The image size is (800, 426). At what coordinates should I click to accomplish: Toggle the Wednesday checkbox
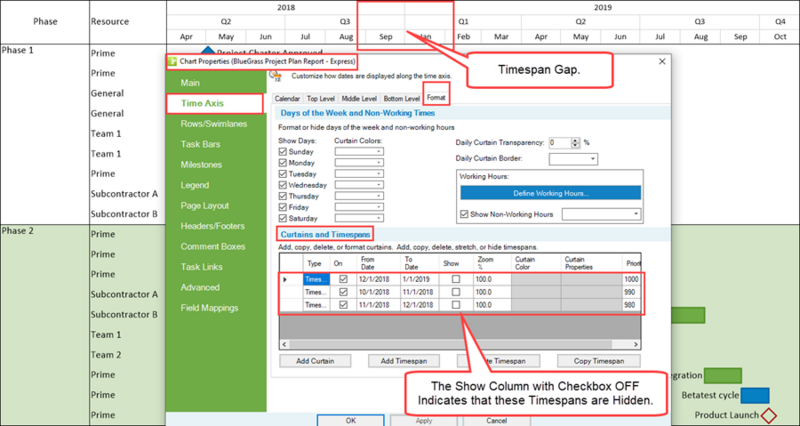pyautogui.click(x=283, y=185)
